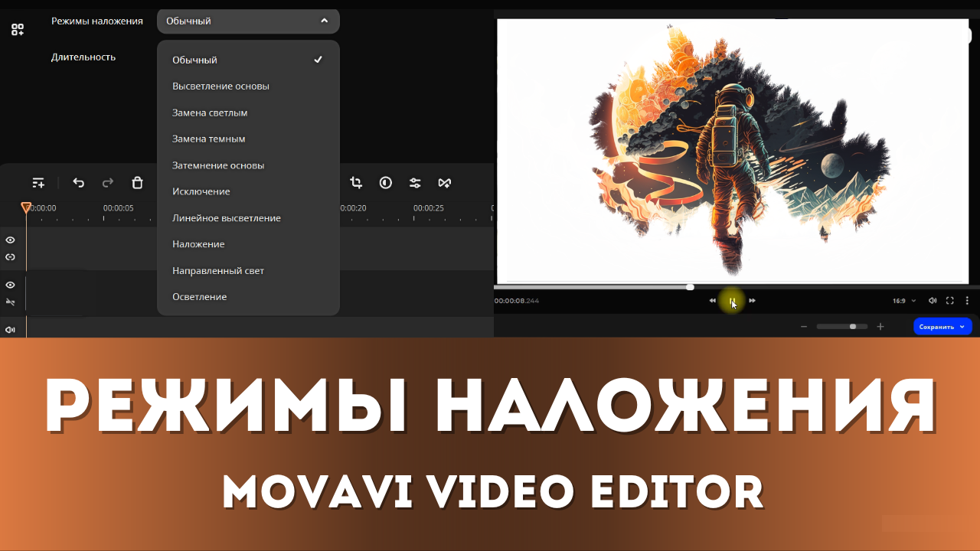This screenshot has width=980, height=551.
Task: Open the player three-dot menu
Action: pos(967,301)
